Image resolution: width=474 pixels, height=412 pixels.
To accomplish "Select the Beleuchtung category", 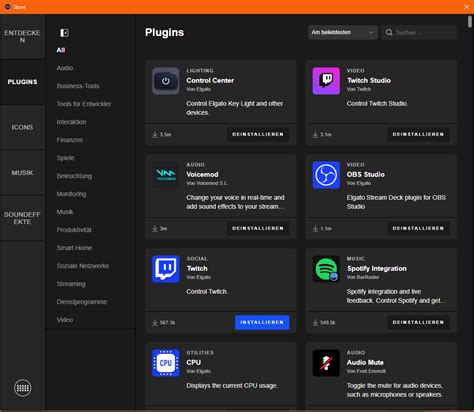I will coord(74,176).
